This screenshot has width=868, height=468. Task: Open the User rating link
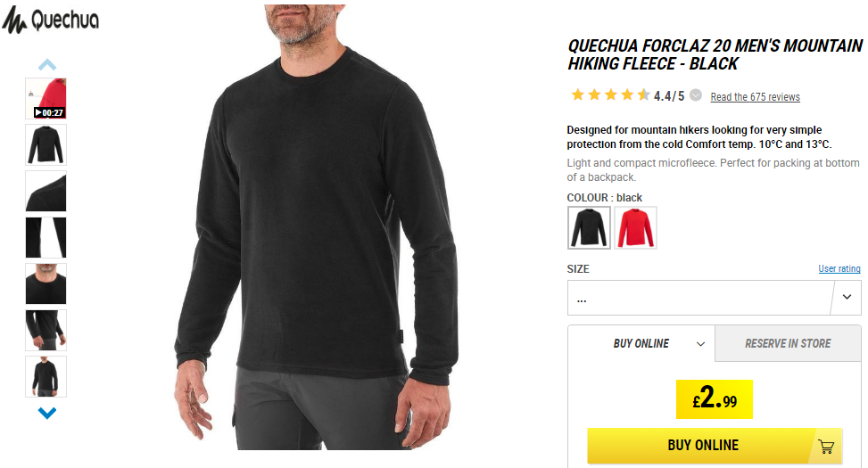(839, 268)
